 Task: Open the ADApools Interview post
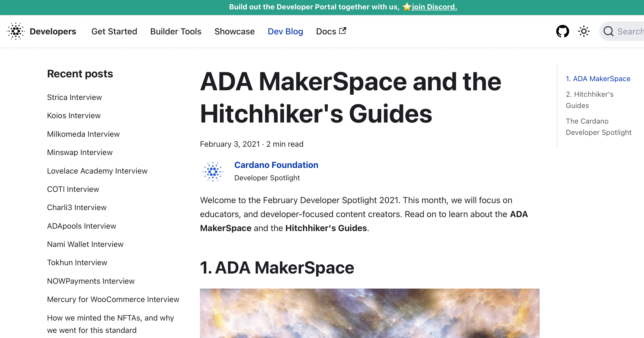point(82,226)
